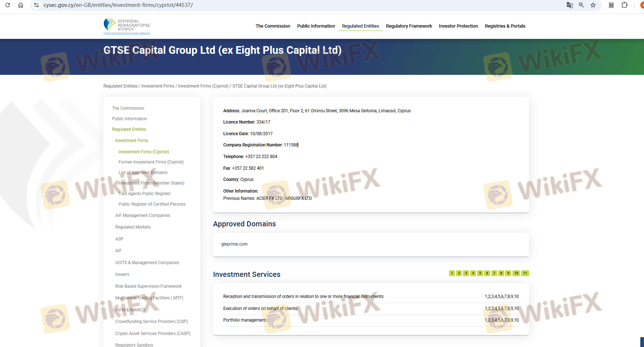Select legend badge number 11 in Investment Services
644x347 pixels.
[525, 273]
